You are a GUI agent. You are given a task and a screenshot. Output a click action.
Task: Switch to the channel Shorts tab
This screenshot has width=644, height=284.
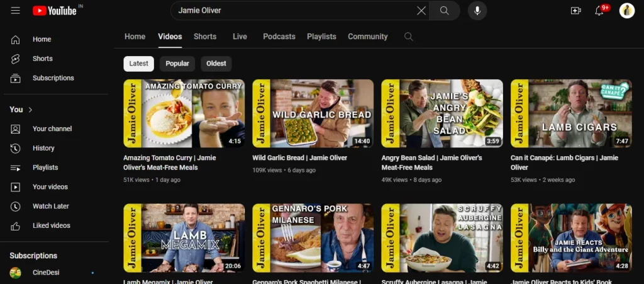(x=205, y=37)
